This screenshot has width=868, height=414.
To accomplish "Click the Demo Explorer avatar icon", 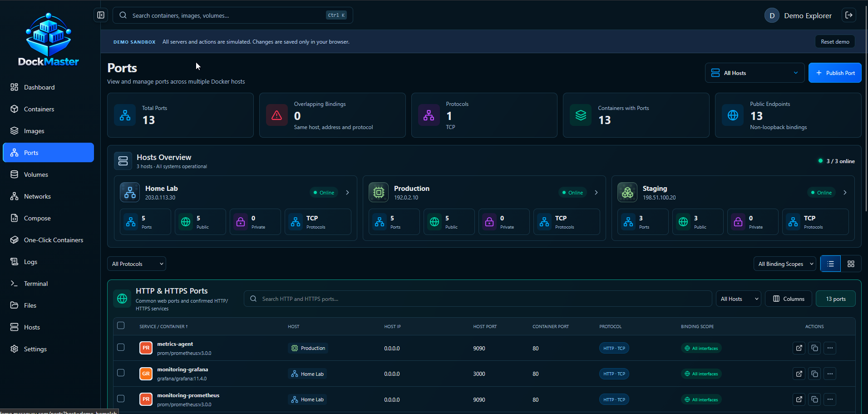I will click(x=772, y=15).
